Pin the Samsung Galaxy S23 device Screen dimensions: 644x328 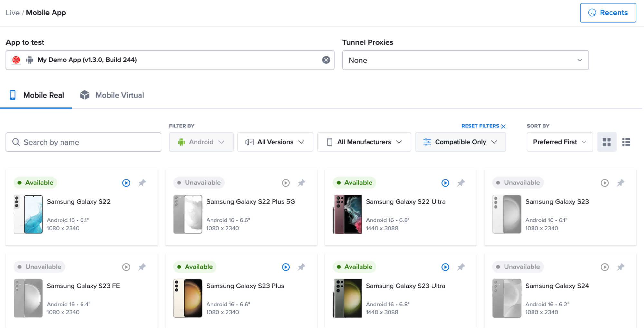620,183
